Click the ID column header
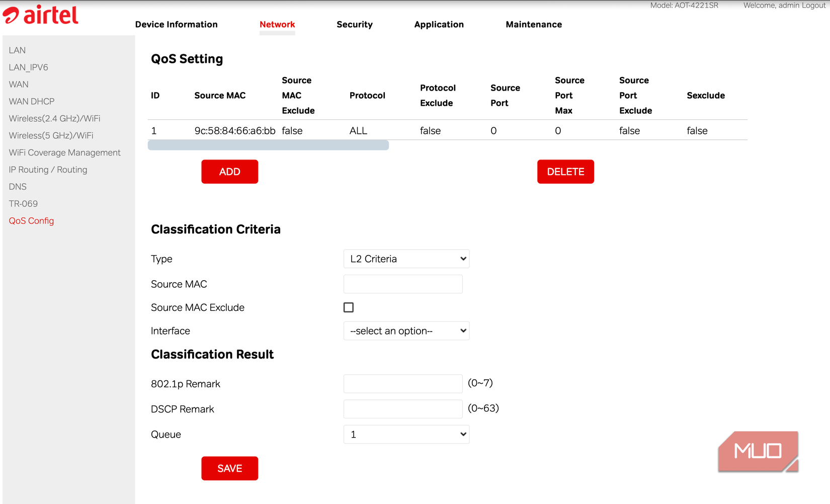This screenshot has height=504, width=830. (x=155, y=96)
